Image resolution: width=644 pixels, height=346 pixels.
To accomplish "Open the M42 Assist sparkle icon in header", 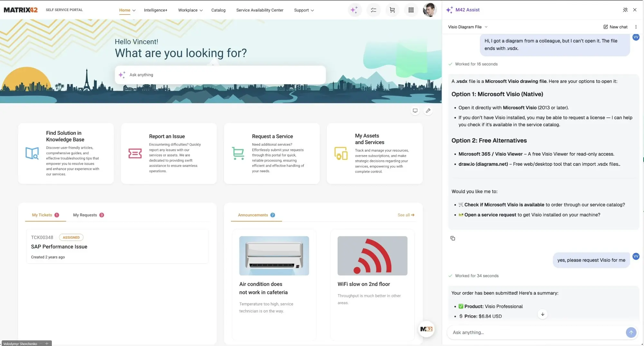I will tap(354, 10).
